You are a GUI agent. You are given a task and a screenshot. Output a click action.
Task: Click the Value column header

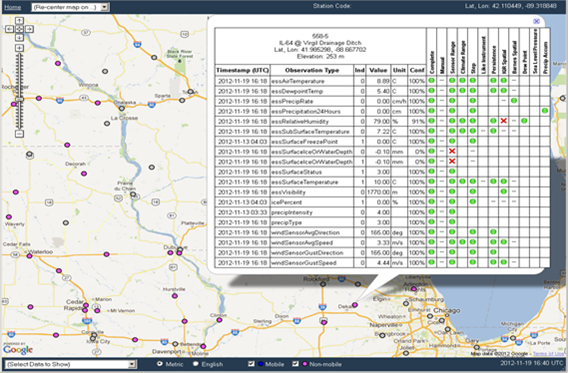378,70
